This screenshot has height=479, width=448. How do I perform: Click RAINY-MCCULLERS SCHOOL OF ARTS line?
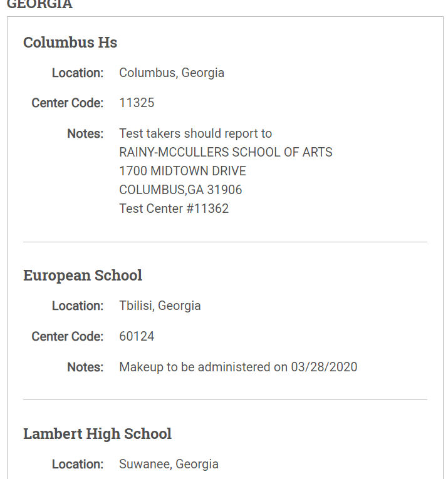tap(226, 152)
